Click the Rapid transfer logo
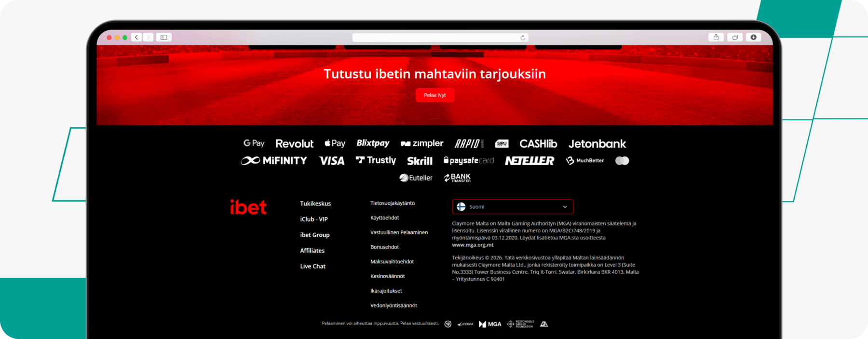Viewport: 868px width, 339px height. pyautogui.click(x=469, y=143)
